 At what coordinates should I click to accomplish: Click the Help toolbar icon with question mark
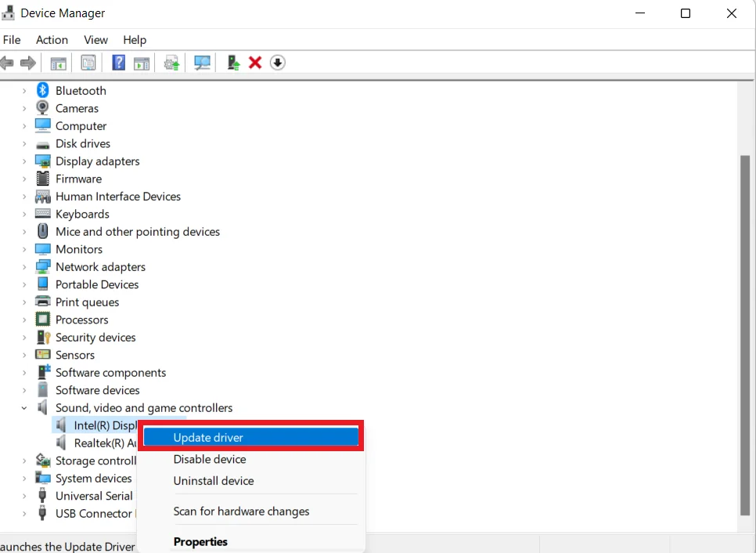coord(118,63)
